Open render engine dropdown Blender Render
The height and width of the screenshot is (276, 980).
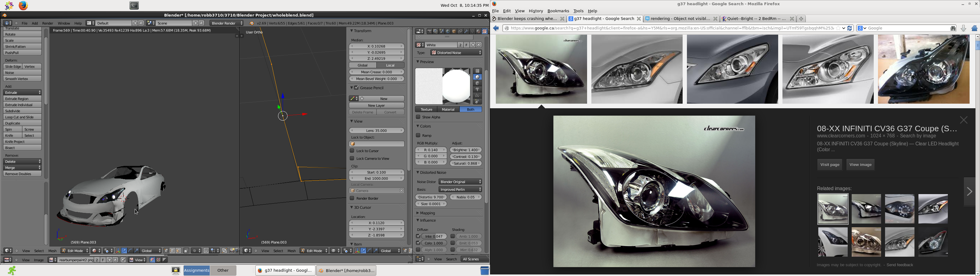click(226, 23)
